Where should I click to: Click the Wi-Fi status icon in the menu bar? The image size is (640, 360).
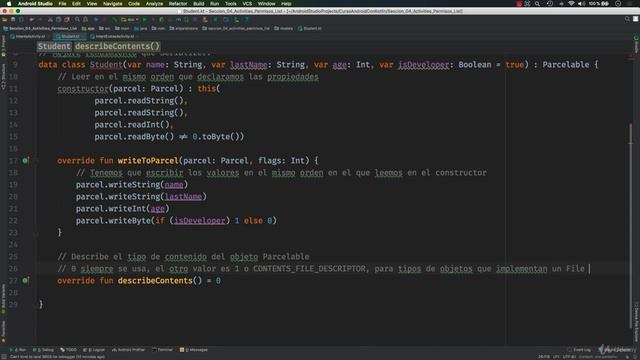tap(571, 3)
